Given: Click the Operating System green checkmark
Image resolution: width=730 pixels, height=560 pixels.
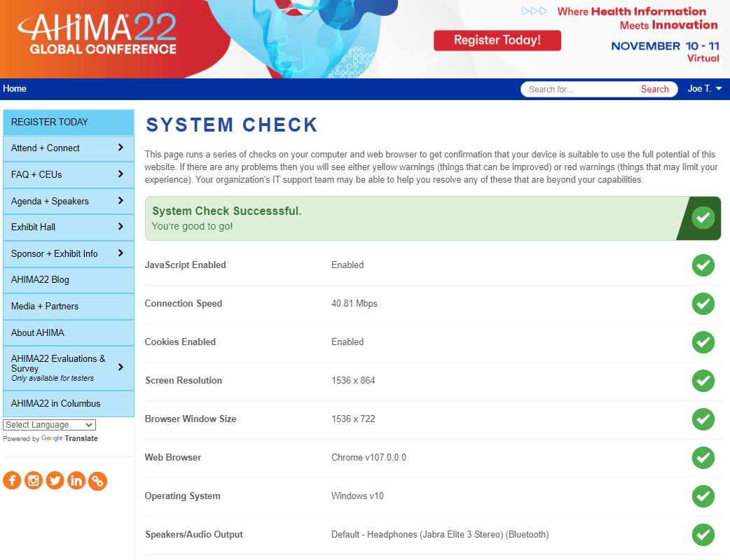Looking at the screenshot, I should tap(703, 496).
